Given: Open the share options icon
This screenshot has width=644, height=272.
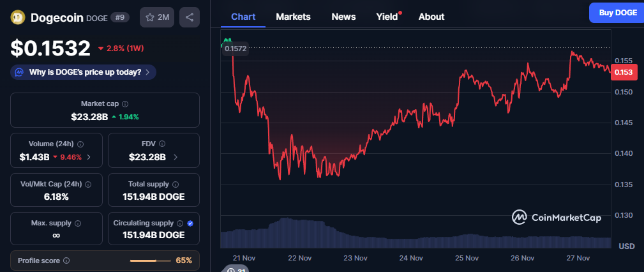Looking at the screenshot, I should coord(189,17).
